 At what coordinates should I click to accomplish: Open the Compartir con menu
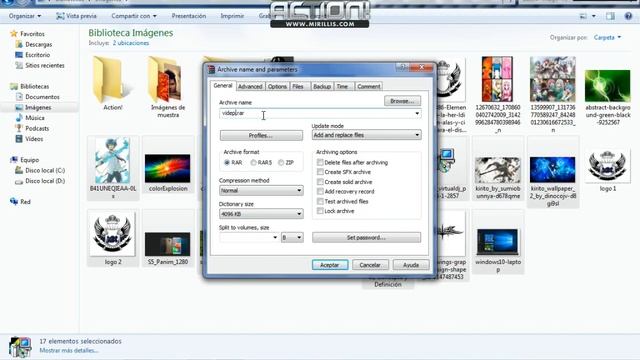click(133, 16)
